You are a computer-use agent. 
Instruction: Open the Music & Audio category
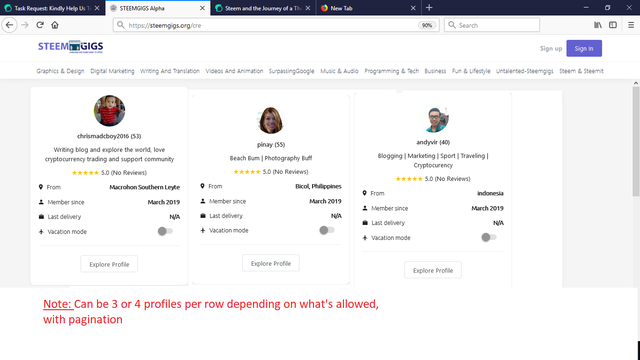[339, 71]
